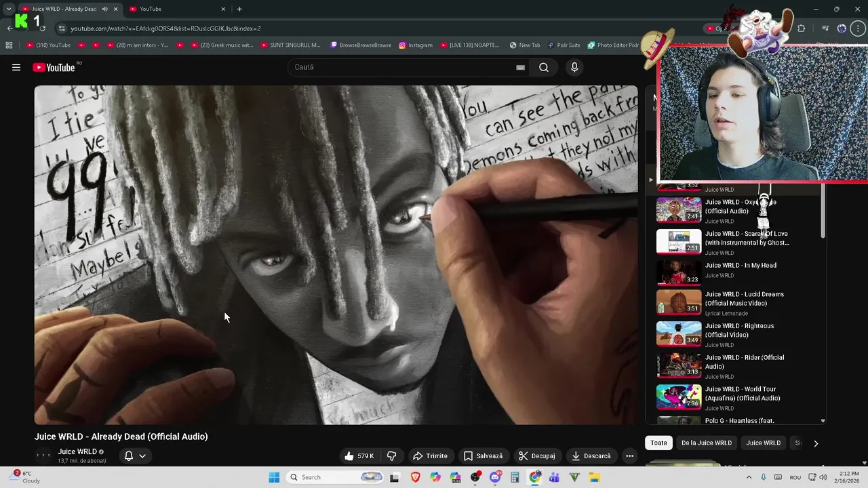Open the browser extensions puzzle icon
Viewport: 868px width, 488px height.
click(x=802, y=28)
